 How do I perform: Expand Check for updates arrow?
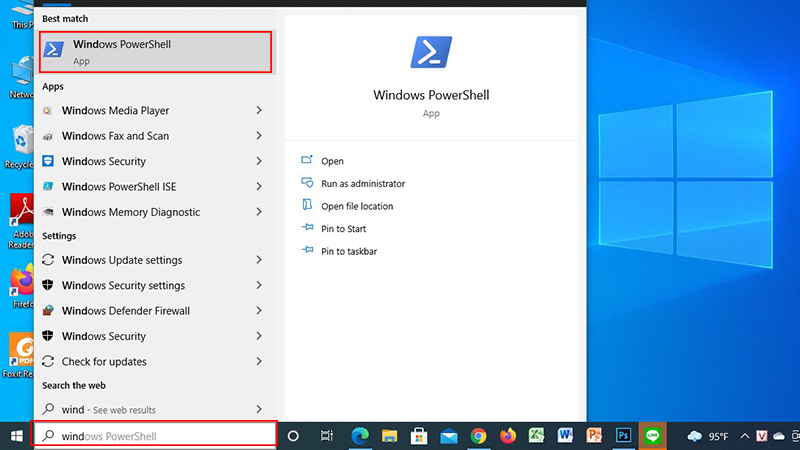[259, 361]
